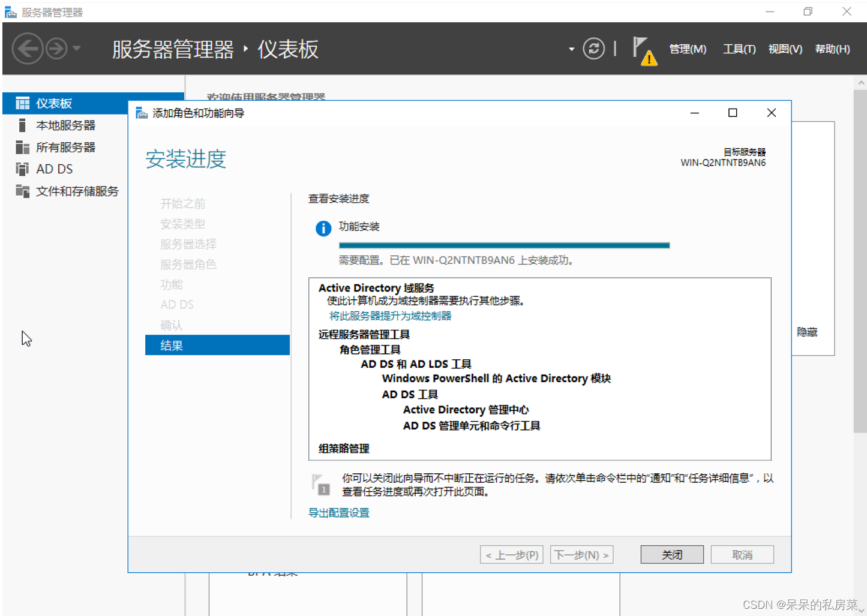Click AD DS 和 AD LDS 工具 entry

tap(416, 364)
